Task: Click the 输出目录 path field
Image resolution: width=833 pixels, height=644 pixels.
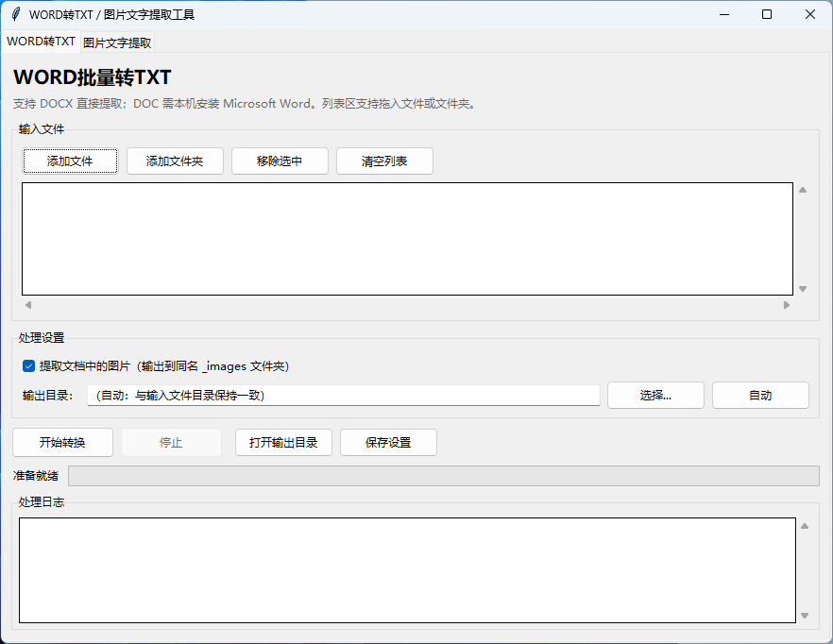Action: (x=344, y=396)
